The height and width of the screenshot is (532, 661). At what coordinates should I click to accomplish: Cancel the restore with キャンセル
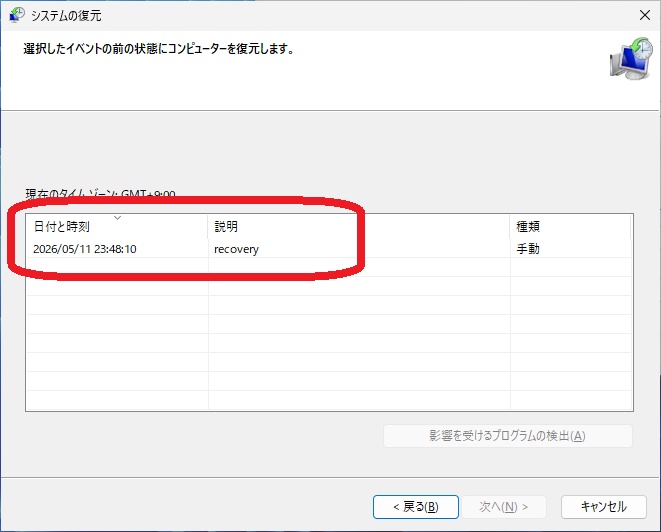tap(604, 507)
